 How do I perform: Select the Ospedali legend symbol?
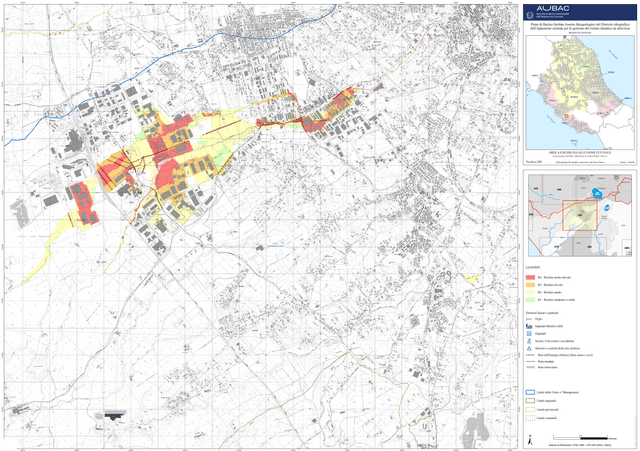point(530,333)
